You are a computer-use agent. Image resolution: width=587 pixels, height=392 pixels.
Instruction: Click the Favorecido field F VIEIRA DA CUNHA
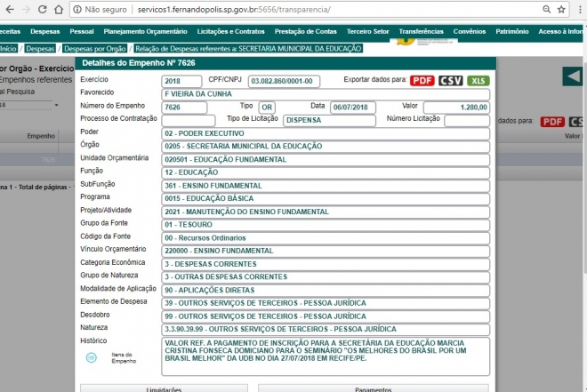(x=326, y=93)
